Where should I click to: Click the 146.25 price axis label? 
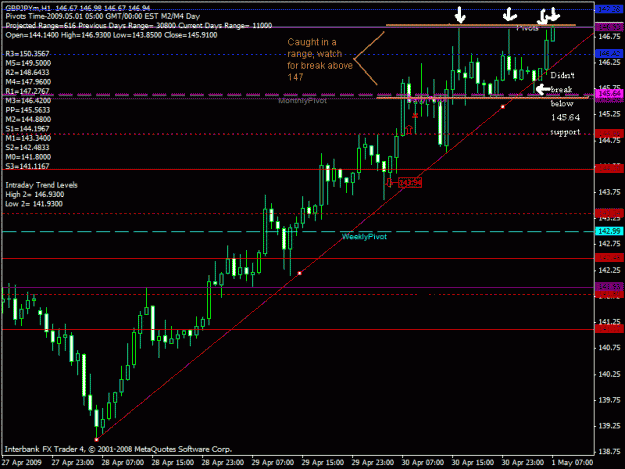point(609,62)
